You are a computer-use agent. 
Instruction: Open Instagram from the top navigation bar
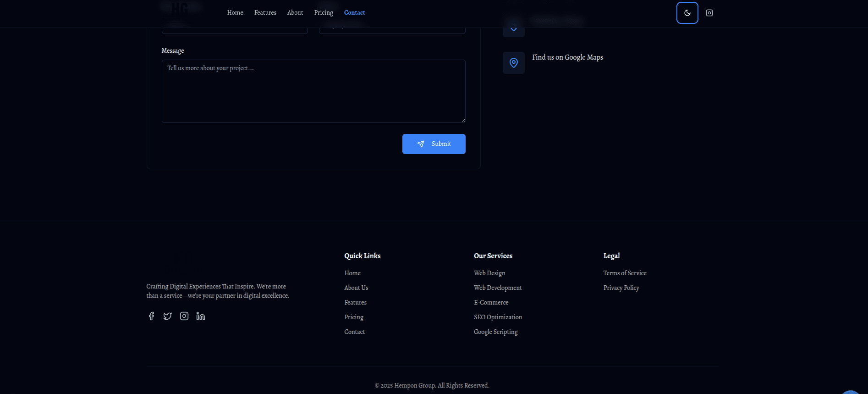pos(709,13)
